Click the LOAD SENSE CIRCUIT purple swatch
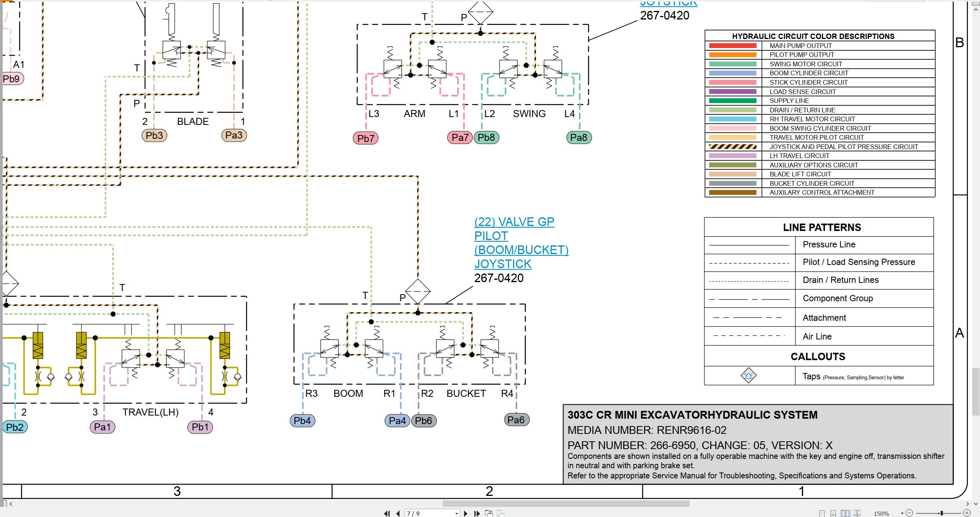Viewport: 980px width, 517px height. tap(732, 92)
